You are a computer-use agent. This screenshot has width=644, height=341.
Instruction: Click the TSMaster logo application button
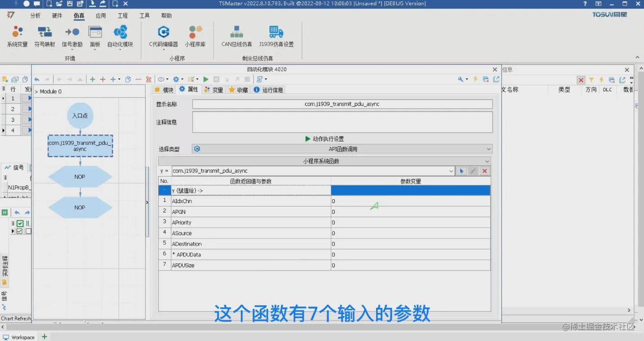(11, 15)
